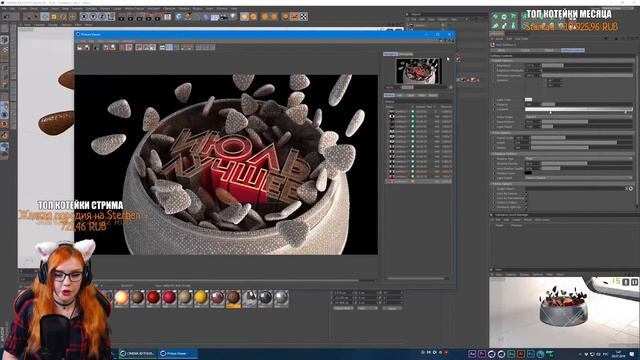
Task: Open the viewport Display menu
Action: tap(53, 24)
